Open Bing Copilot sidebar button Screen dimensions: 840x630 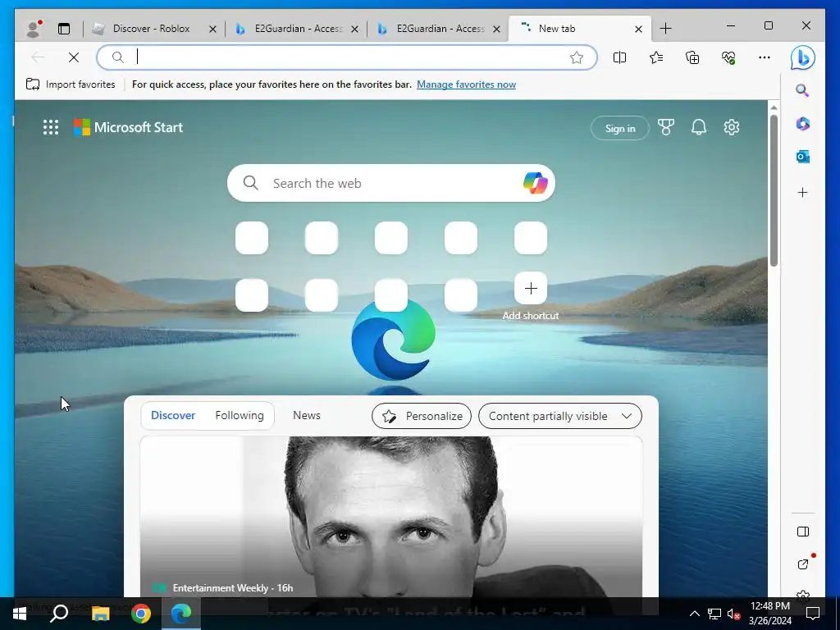(802, 57)
